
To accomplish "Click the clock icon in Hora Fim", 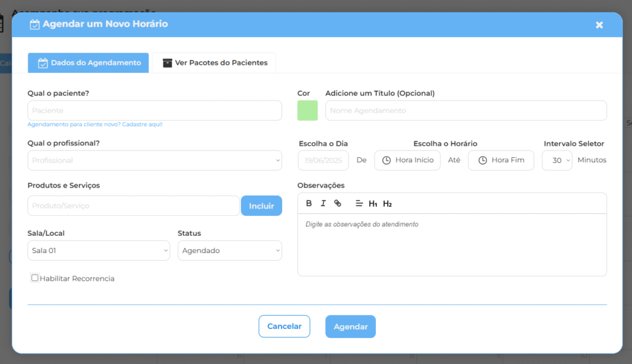I will (481, 160).
